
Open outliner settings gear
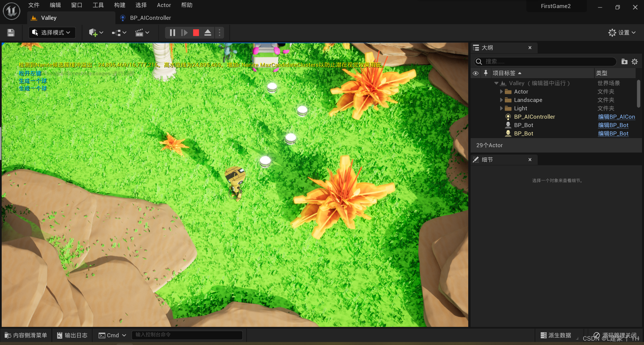[x=635, y=62]
